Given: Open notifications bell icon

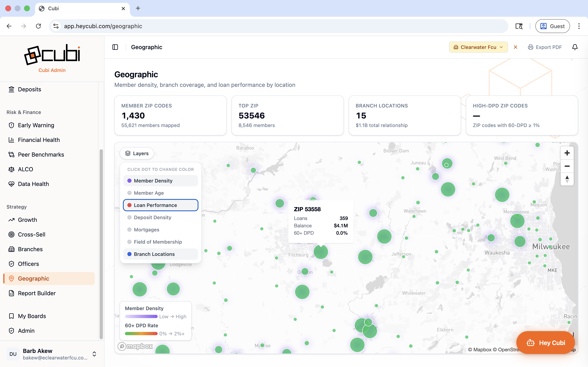Looking at the screenshot, I should tap(575, 47).
